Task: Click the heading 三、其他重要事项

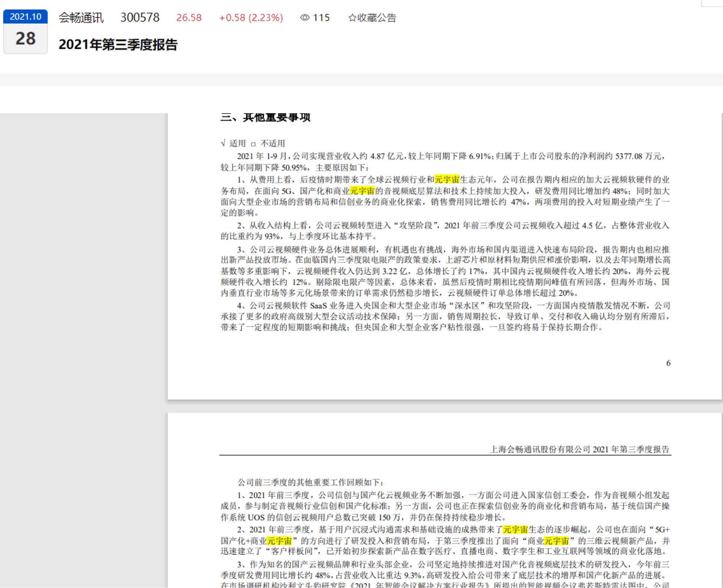Action: pyautogui.click(x=265, y=118)
